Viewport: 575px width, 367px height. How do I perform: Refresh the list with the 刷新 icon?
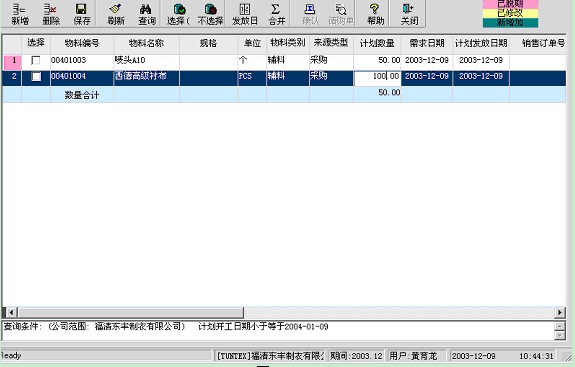tap(116, 14)
